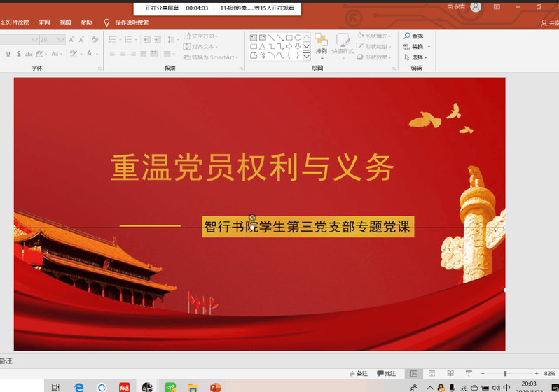Expand the Select (选择) dropdown
Viewport: 559px width, 392px height.
[x=417, y=57]
